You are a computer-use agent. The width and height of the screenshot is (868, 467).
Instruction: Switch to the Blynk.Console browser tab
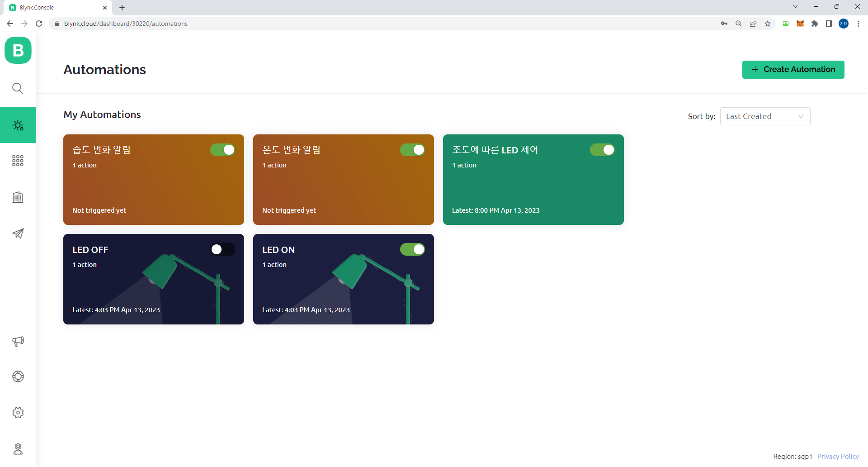(x=58, y=8)
